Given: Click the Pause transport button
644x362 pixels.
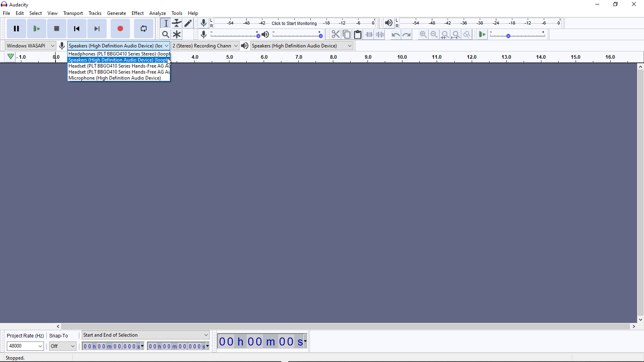Looking at the screenshot, I should 17,29.
